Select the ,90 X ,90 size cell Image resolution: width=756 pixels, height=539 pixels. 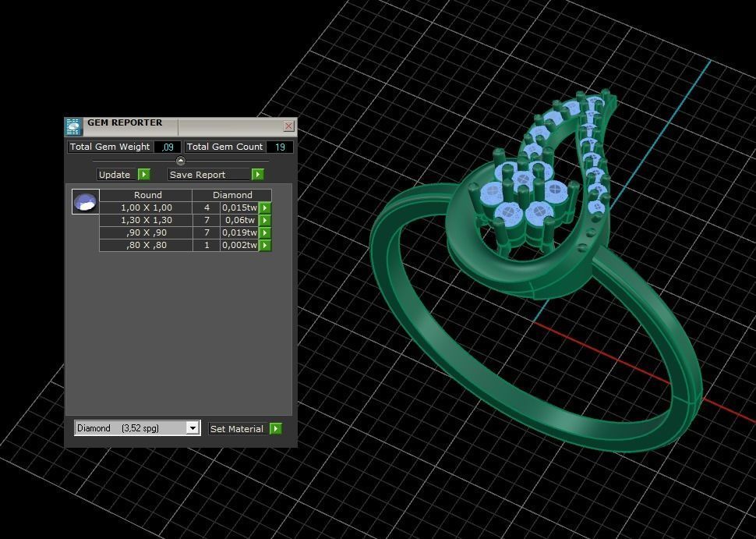pos(146,233)
